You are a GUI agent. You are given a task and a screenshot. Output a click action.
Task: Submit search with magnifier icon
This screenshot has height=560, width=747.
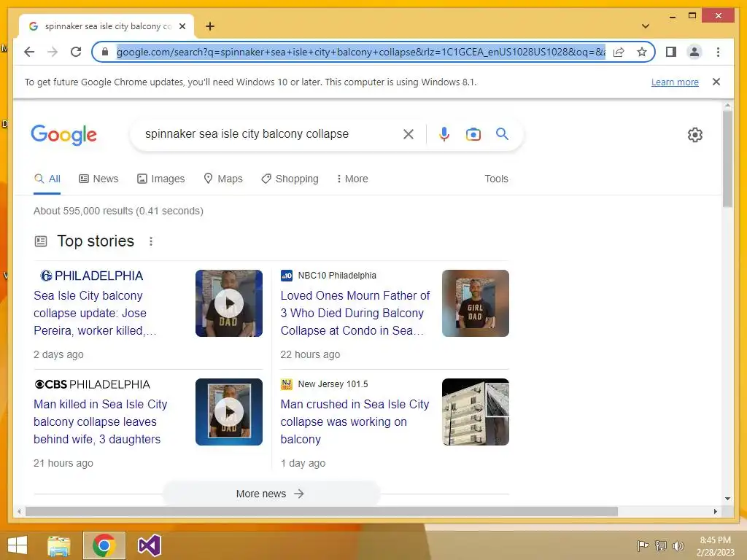click(x=502, y=134)
